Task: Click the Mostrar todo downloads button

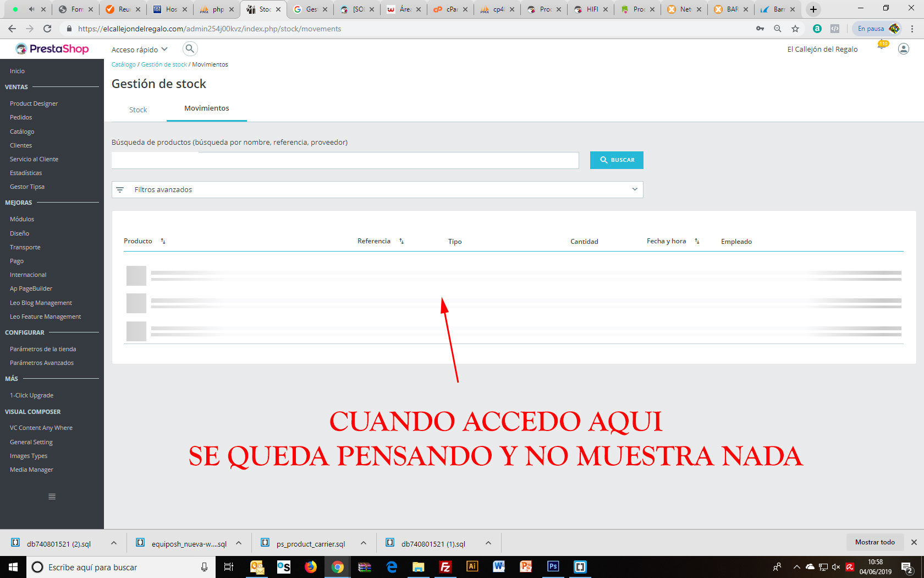Action: pyautogui.click(x=875, y=542)
